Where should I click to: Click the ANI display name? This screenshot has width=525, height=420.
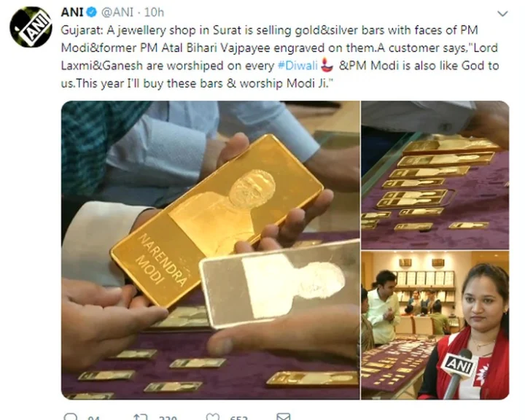point(72,12)
